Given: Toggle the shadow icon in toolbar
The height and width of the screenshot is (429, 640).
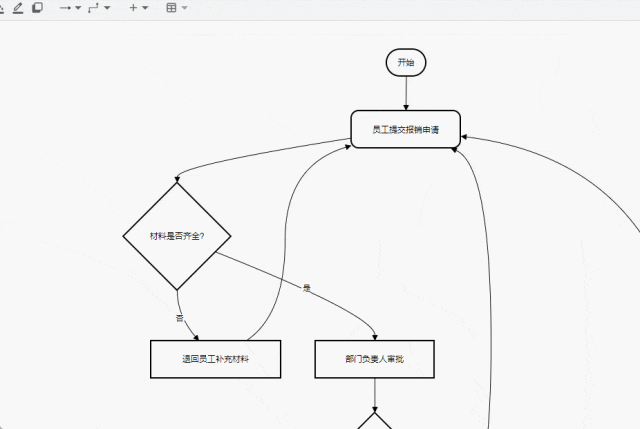Looking at the screenshot, I should [38, 8].
